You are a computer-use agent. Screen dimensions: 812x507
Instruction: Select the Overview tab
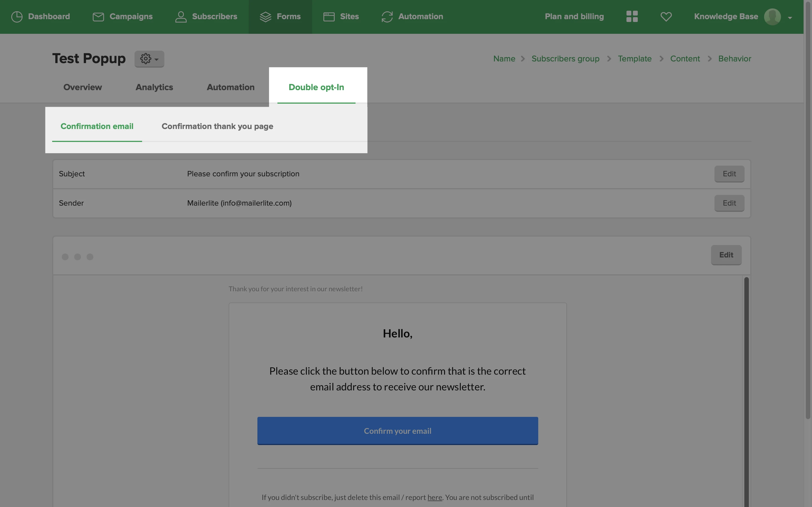[x=83, y=87]
